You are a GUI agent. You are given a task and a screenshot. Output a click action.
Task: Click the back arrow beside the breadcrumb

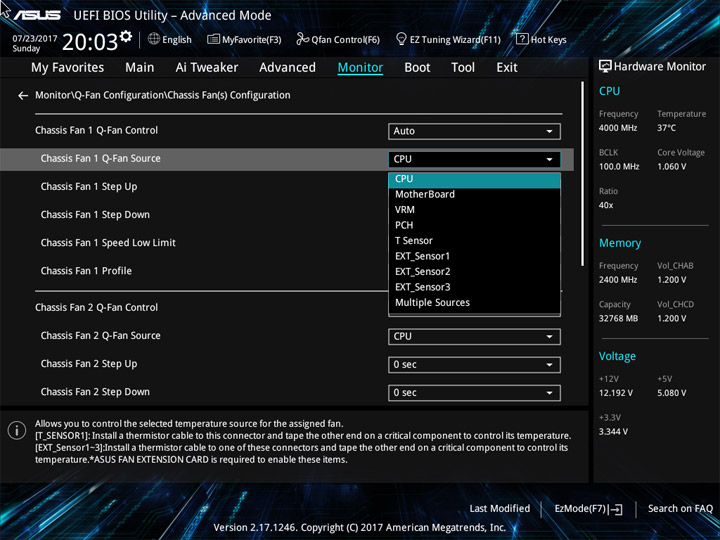point(23,96)
